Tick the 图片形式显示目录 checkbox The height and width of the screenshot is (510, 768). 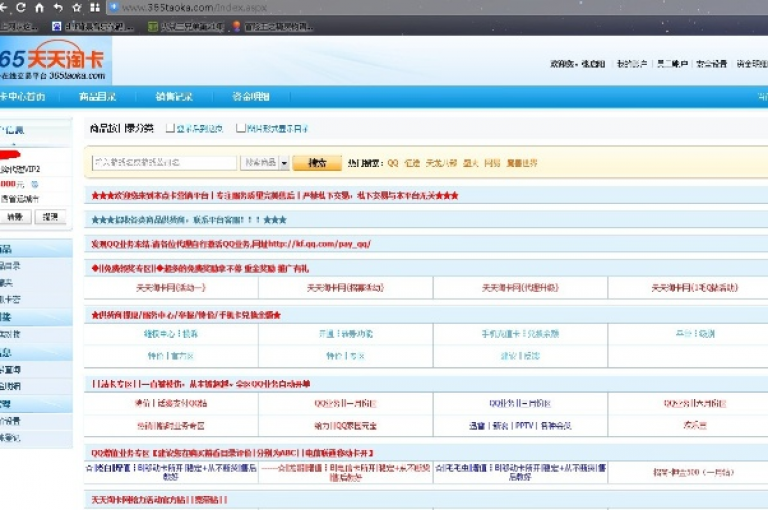tap(240, 128)
